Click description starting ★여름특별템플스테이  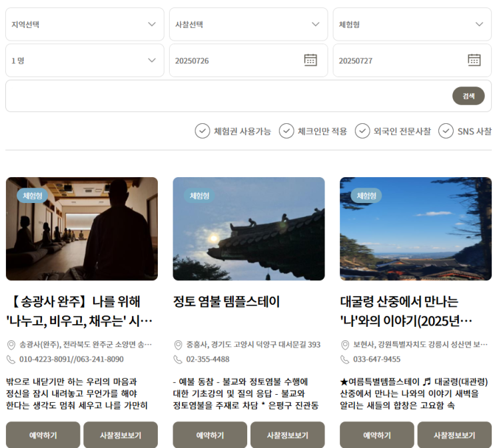coord(414,393)
